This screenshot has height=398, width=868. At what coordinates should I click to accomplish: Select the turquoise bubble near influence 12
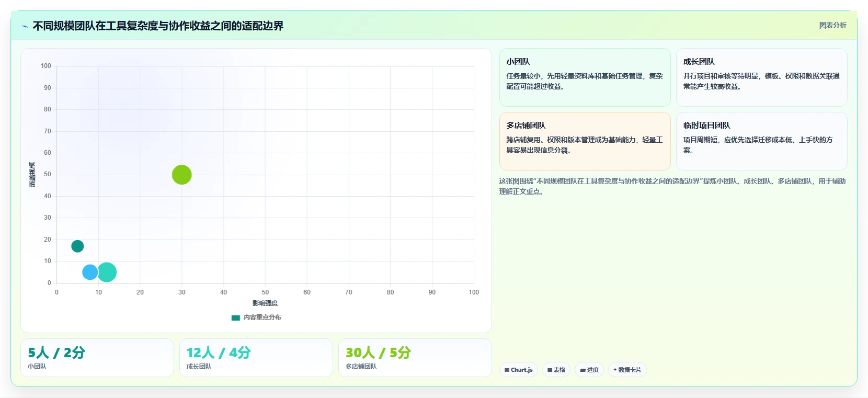tap(107, 272)
